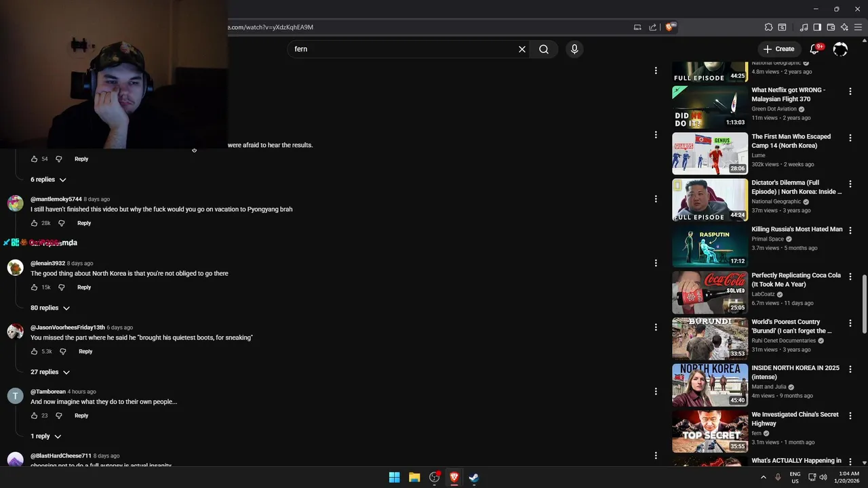The image size is (868, 488).
Task: Clear the fern search query
Action: click(522, 49)
